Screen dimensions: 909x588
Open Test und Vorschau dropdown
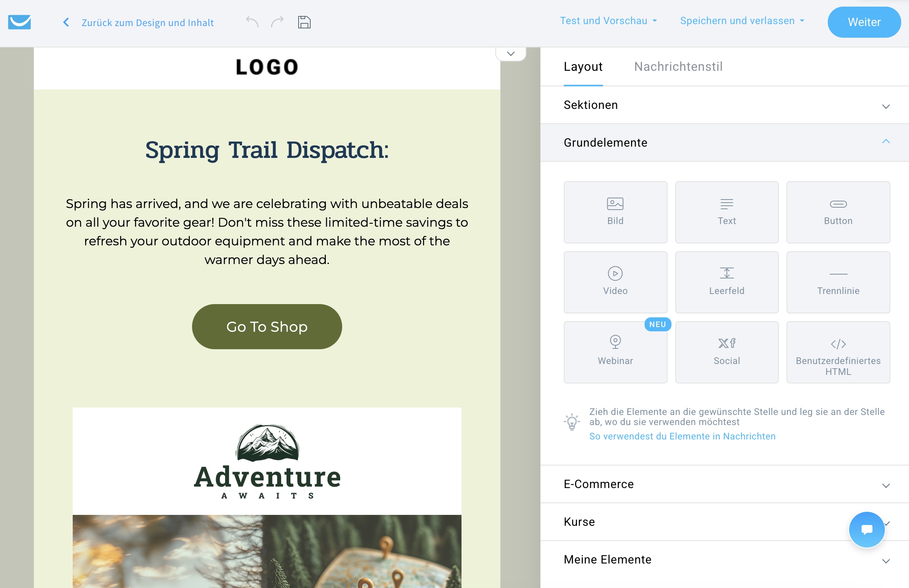608,21
